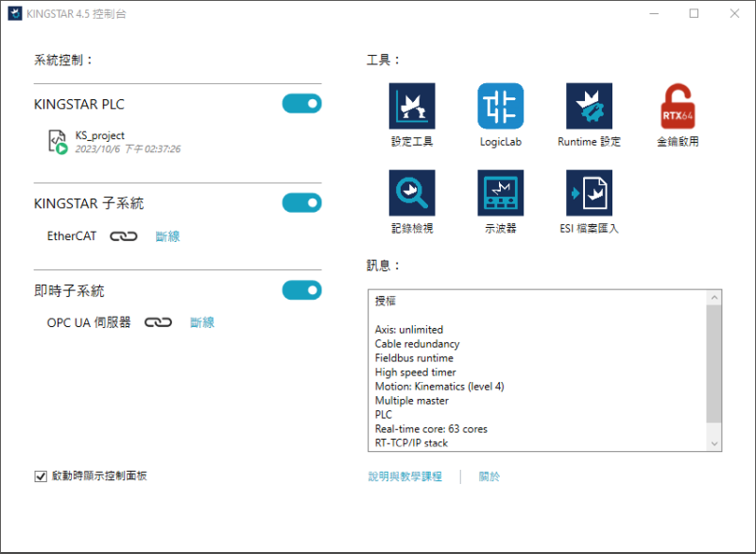Image resolution: width=756 pixels, height=554 pixels.
Task: Click the 'PLC' line in messages
Action: (384, 415)
